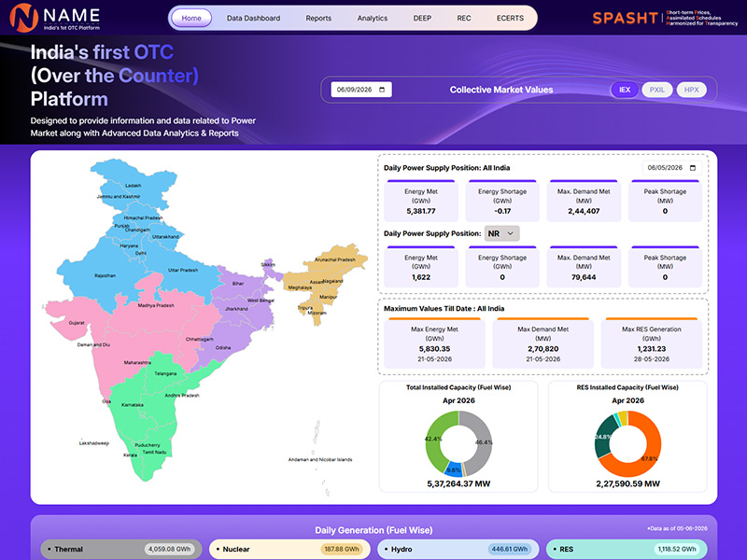Open calendar icon in Daily Power Supply date
Screen dimensions: 747x560
[x=693, y=168]
